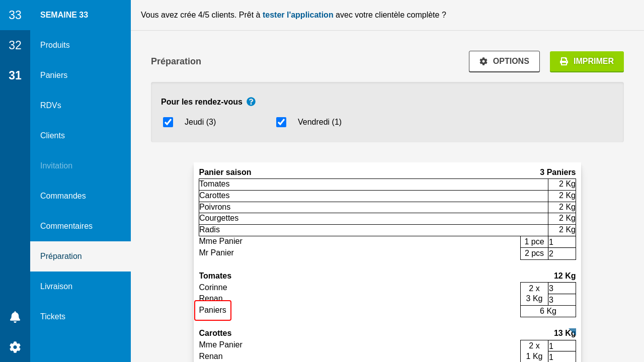Follow the "tester l'application" link
This screenshot has height=362, width=644.
tap(298, 15)
